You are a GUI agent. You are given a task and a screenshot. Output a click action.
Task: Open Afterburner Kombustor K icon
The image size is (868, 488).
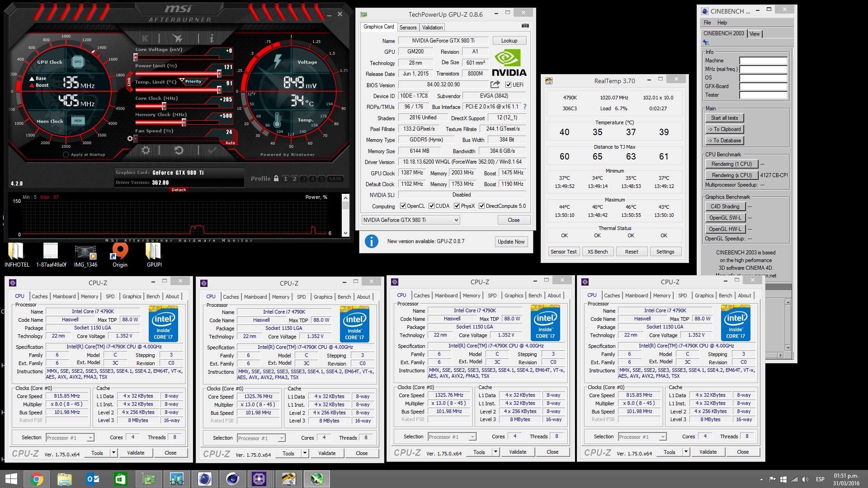pyautogui.click(x=145, y=38)
